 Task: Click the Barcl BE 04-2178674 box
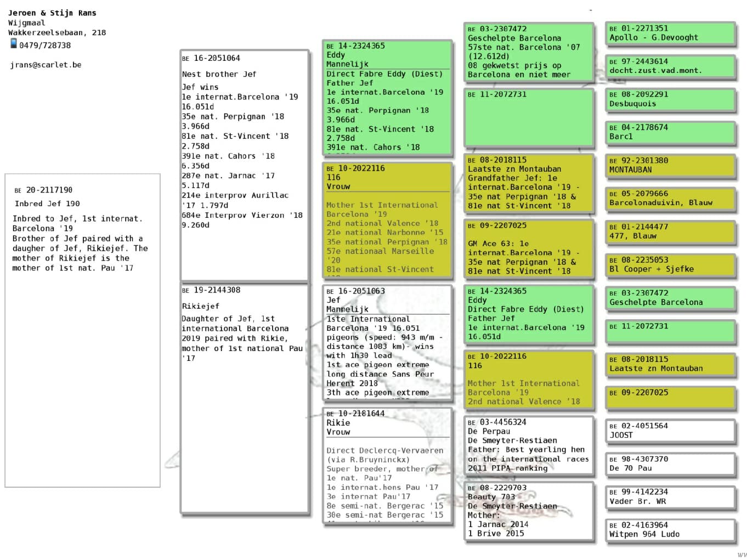670,132
